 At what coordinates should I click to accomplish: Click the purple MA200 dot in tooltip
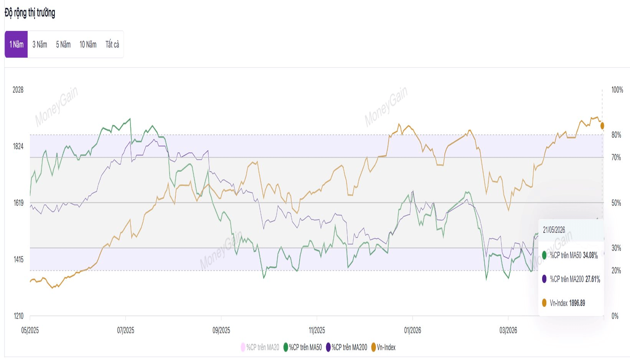click(544, 279)
